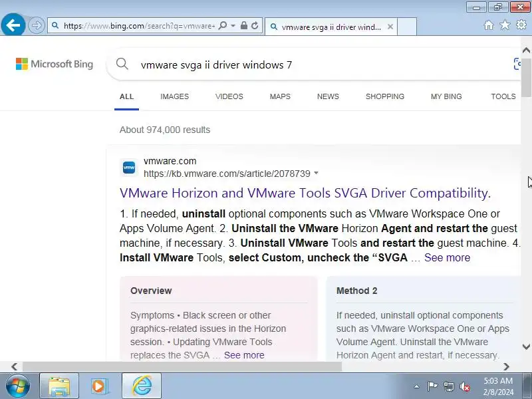Click the browser Back arrow button
Viewport: 532px width, 399px height.
pos(13,25)
